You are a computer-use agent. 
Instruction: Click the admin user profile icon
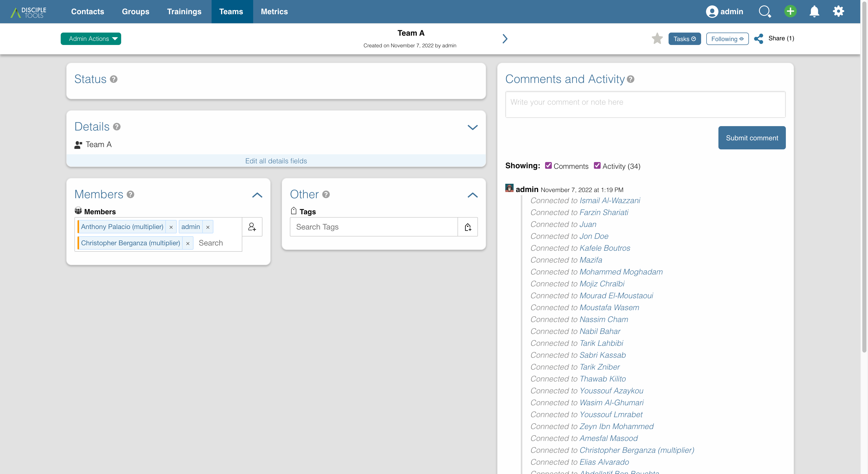coord(712,11)
